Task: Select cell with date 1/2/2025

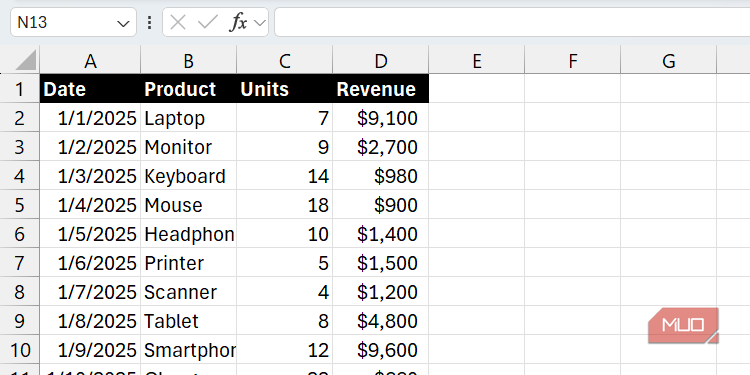Action: point(90,147)
